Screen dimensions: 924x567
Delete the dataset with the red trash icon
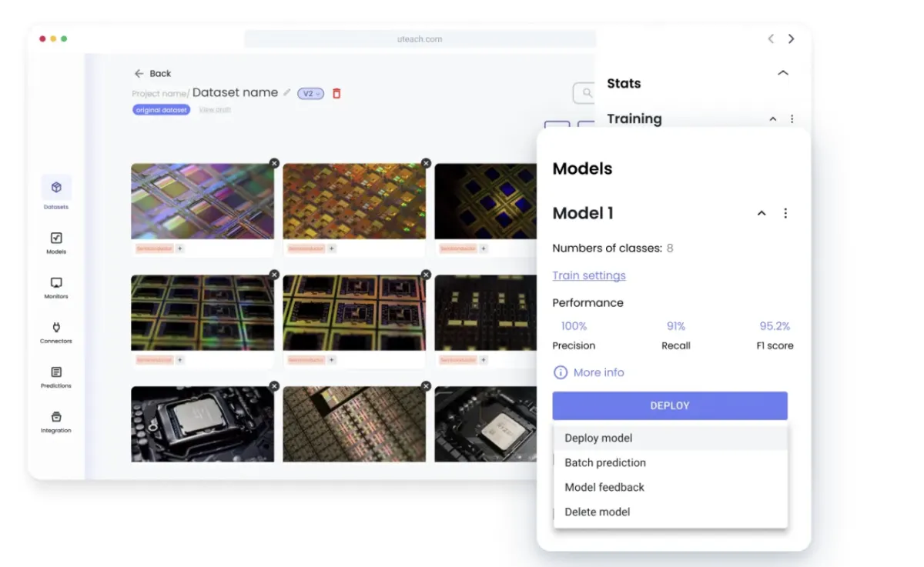coord(336,93)
